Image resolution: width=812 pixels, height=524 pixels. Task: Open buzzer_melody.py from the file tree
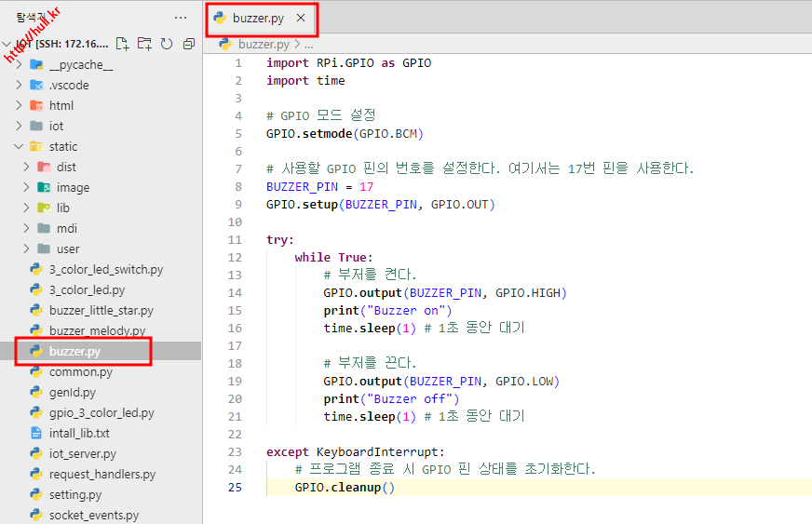[x=97, y=330]
